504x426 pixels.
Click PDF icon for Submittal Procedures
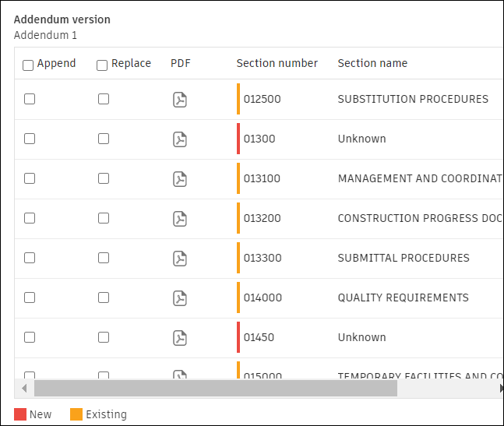point(180,259)
